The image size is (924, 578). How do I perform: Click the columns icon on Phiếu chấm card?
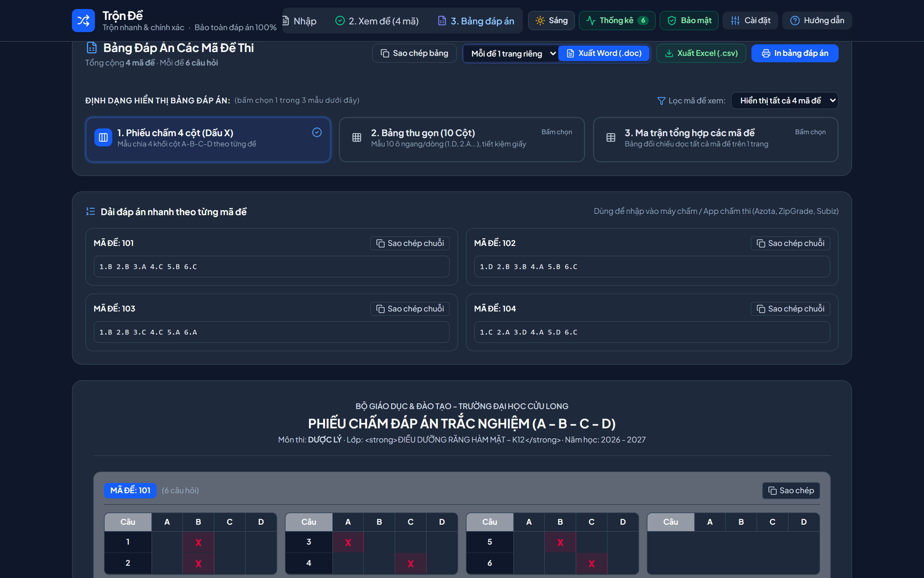pyautogui.click(x=103, y=138)
